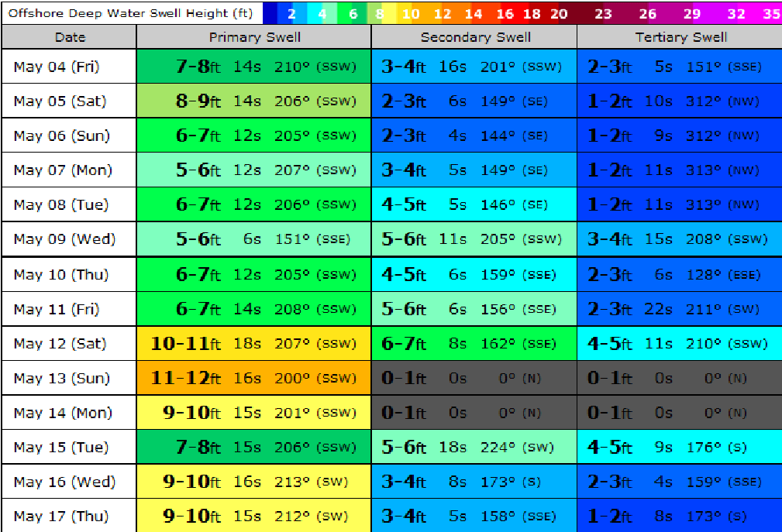
Task: Click the 6 ft green legend swatch
Action: pos(353,13)
